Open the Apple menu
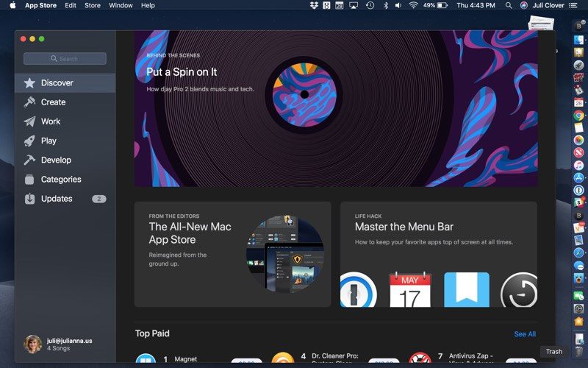The height and width of the screenshot is (368, 588). [x=12, y=5]
